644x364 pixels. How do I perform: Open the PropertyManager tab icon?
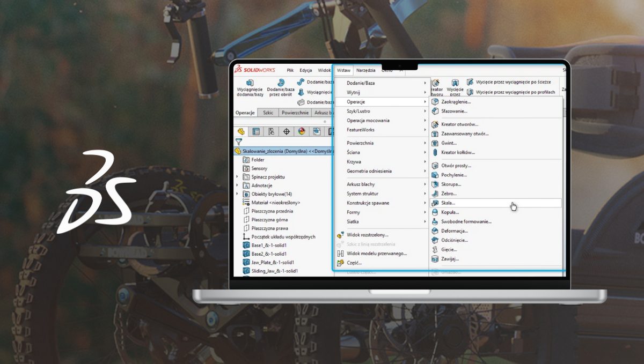(x=256, y=131)
